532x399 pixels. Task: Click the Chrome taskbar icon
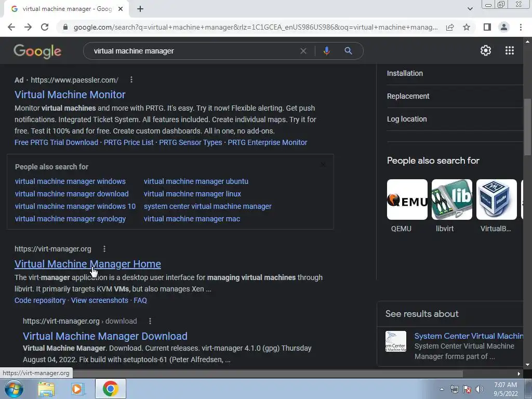click(110, 389)
